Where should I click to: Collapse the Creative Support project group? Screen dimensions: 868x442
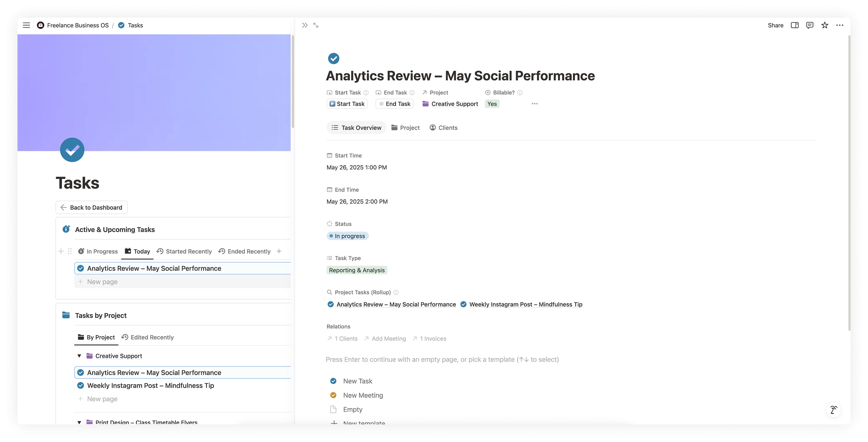[x=79, y=356]
